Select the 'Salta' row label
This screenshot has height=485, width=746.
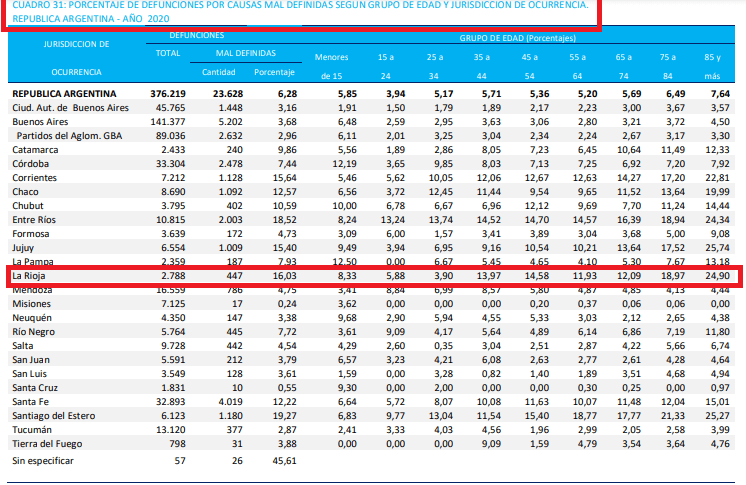coord(23,346)
